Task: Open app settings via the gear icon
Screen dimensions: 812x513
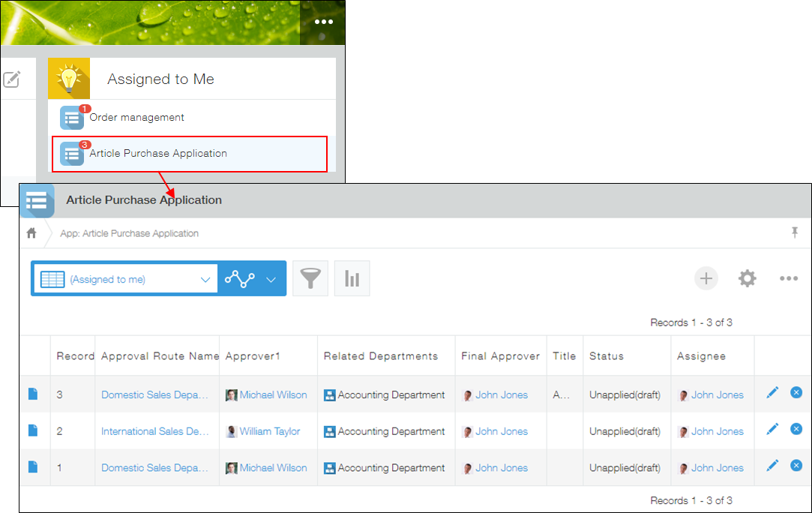Action: pyautogui.click(x=747, y=278)
